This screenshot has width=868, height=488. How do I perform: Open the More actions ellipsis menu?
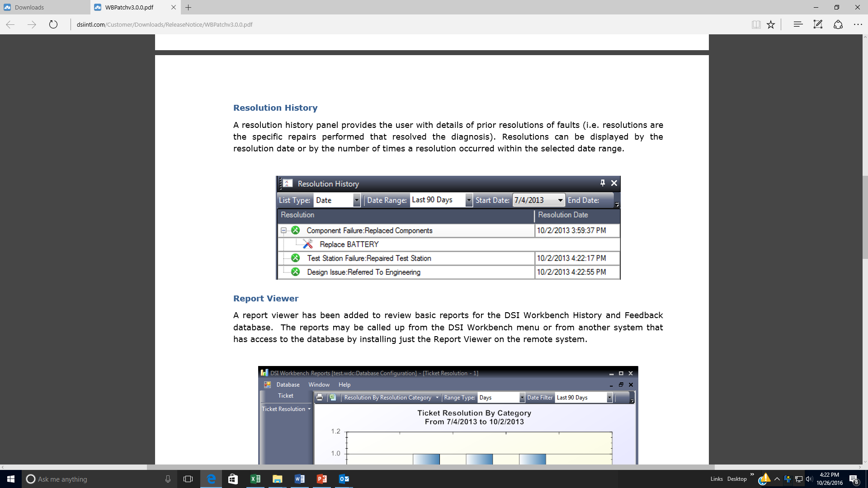click(858, 24)
